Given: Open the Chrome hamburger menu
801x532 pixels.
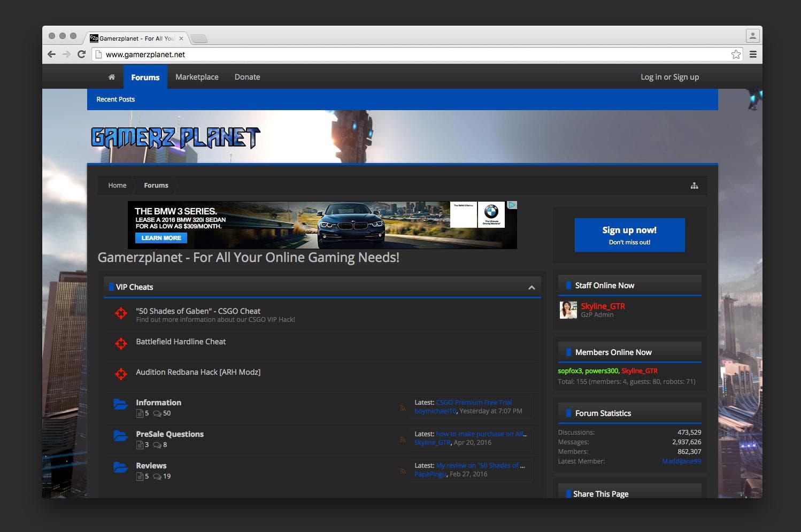Looking at the screenshot, I should tap(753, 54).
